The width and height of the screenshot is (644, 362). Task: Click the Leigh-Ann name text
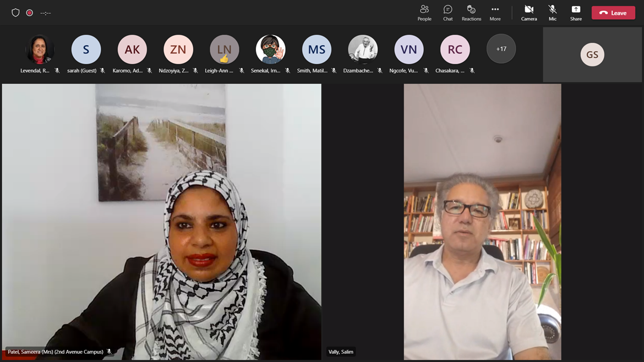(x=219, y=70)
